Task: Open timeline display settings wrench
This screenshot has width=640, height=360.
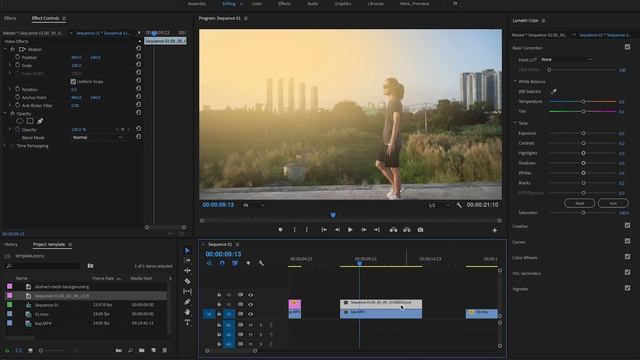Action: click(x=261, y=263)
